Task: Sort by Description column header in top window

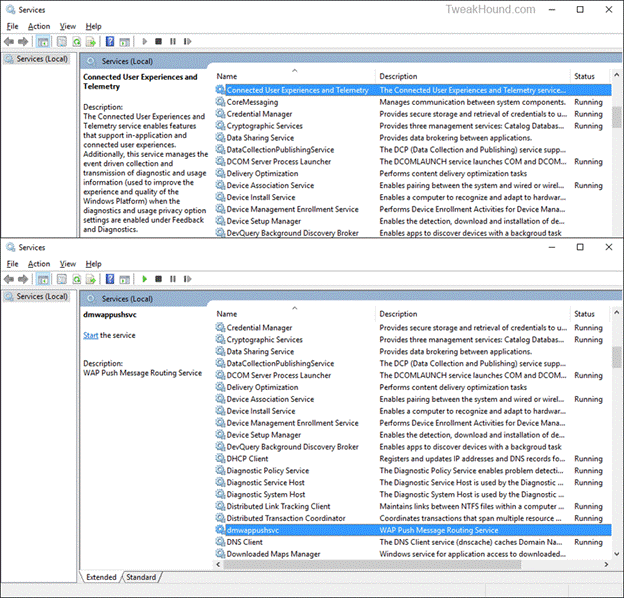Action: pos(472,76)
